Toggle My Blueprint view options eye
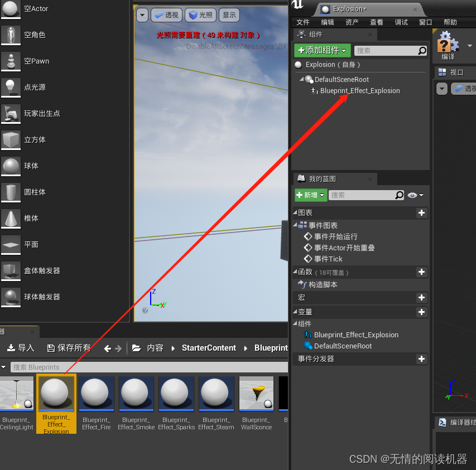Image resolution: width=476 pixels, height=470 pixels. pos(415,195)
